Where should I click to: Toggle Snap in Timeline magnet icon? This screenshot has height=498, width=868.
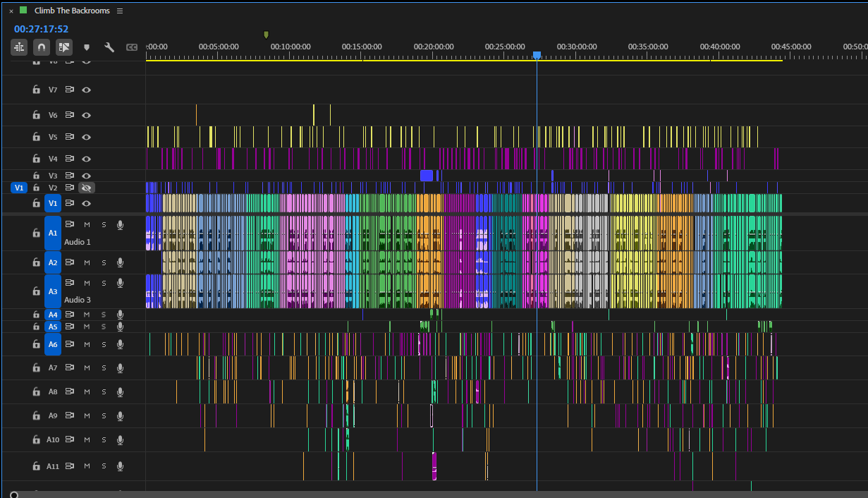pos(42,47)
